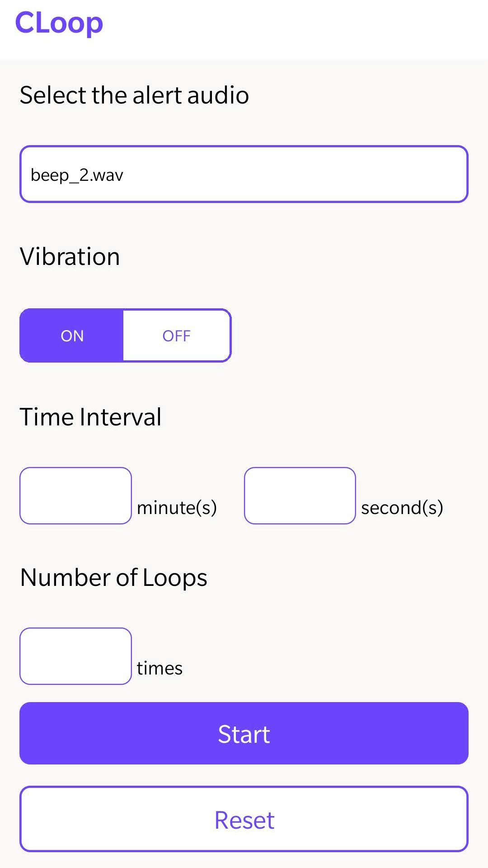This screenshot has height=868, width=488.
Task: Disable vibration by selecting OFF
Action: point(176,335)
